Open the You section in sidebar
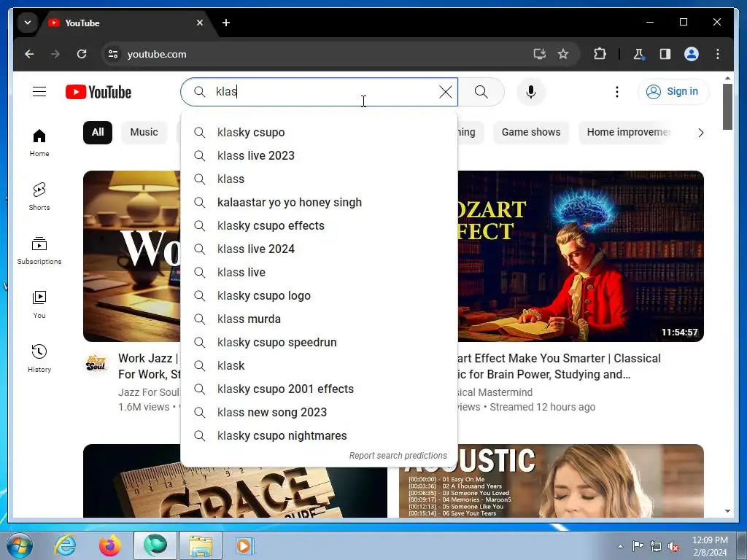The image size is (747, 560). coord(39,305)
